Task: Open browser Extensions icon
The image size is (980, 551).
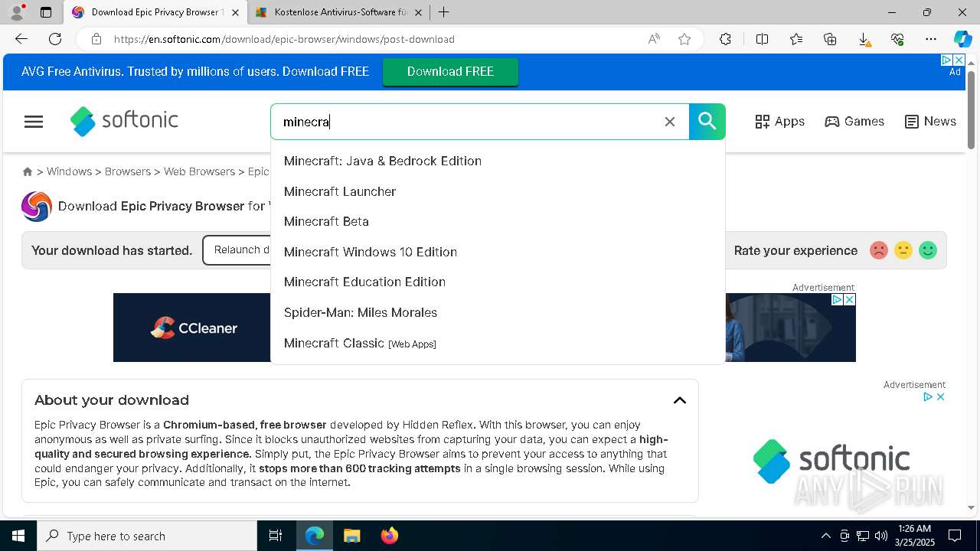Action: pyautogui.click(x=725, y=39)
